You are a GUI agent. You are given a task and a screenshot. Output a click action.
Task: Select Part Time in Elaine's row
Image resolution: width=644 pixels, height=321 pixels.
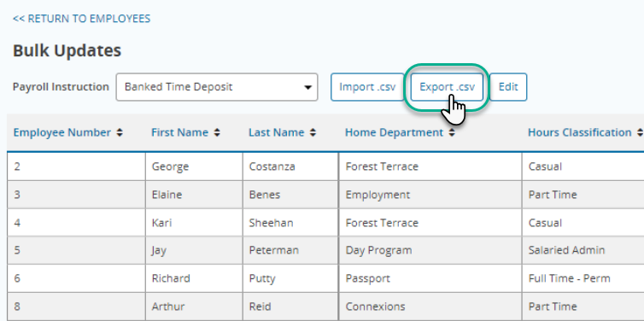(x=583, y=194)
